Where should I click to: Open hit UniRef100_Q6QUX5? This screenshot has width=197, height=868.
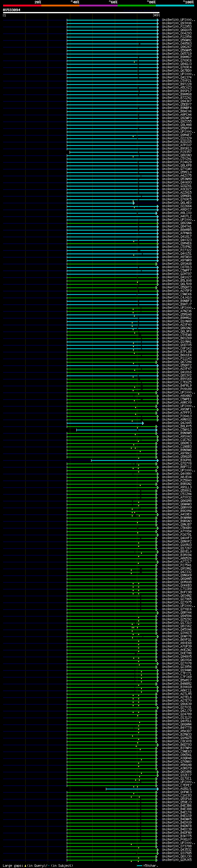(177, 30)
